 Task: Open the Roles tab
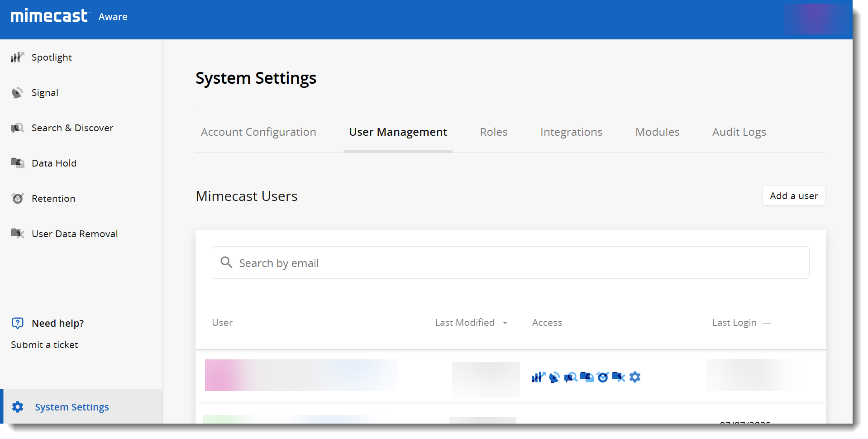pyautogui.click(x=493, y=132)
